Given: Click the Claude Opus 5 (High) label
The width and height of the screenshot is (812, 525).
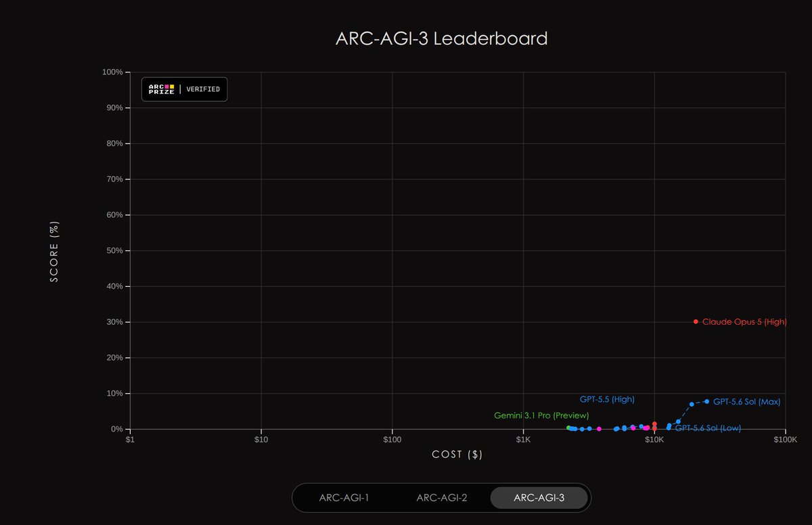Looking at the screenshot, I should pos(744,322).
